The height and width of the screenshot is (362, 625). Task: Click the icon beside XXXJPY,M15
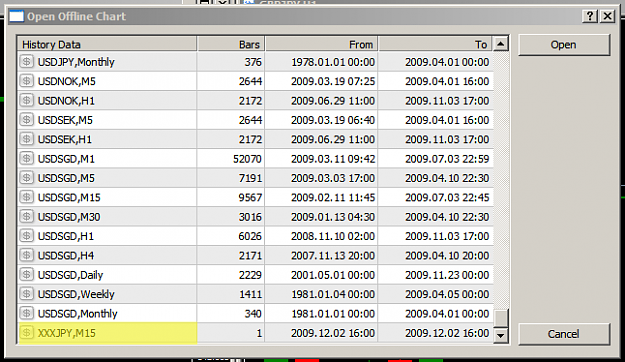[27, 333]
